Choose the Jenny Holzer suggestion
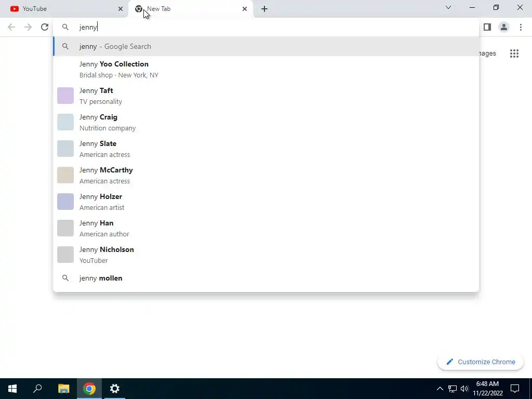Image resolution: width=532 pixels, height=399 pixels. click(266, 202)
